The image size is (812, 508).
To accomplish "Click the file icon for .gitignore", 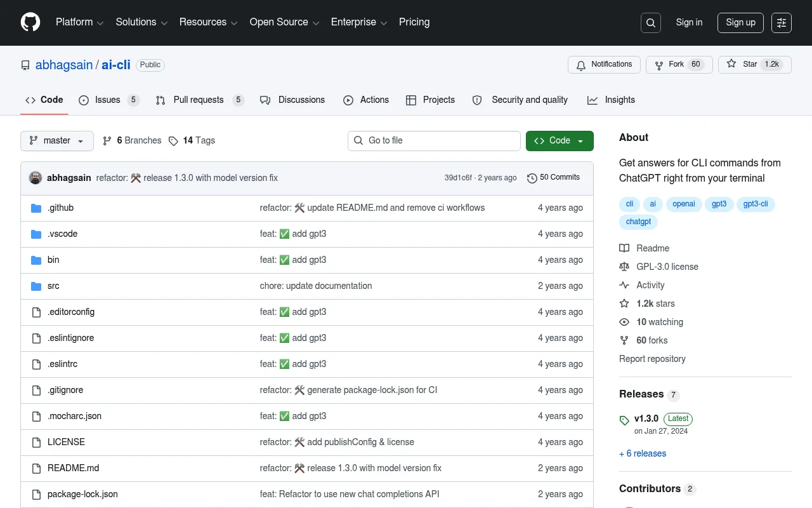I will coord(36,391).
